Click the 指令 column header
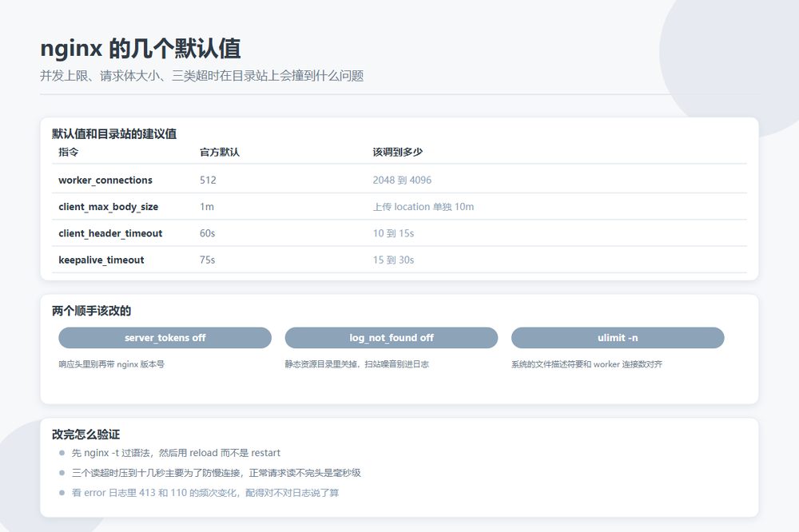The image size is (799, 532). (68, 152)
